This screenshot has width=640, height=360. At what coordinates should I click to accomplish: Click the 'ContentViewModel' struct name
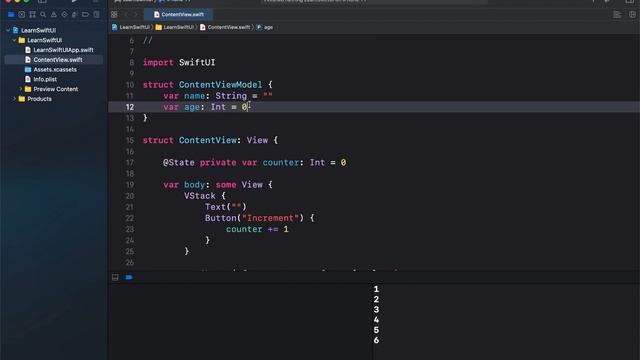click(220, 84)
